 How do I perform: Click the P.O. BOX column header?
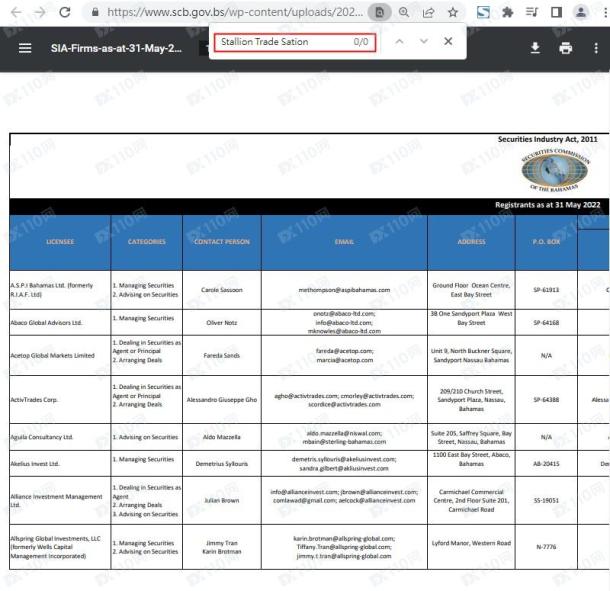point(546,242)
